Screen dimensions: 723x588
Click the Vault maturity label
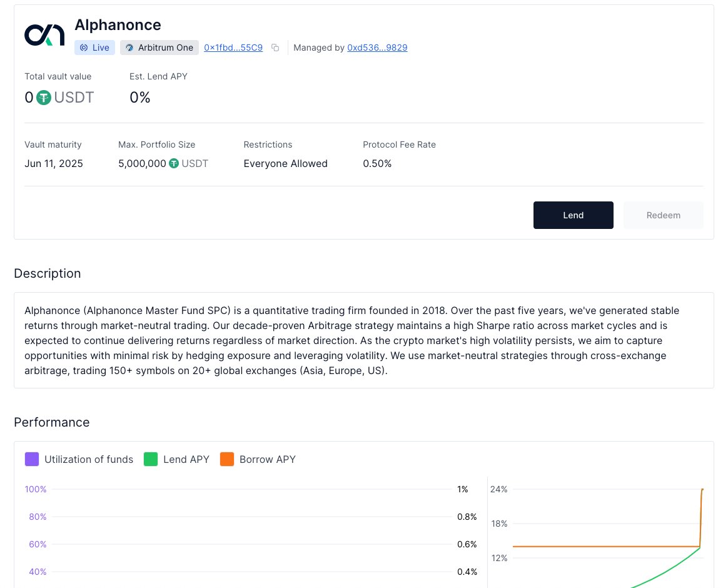(53, 144)
